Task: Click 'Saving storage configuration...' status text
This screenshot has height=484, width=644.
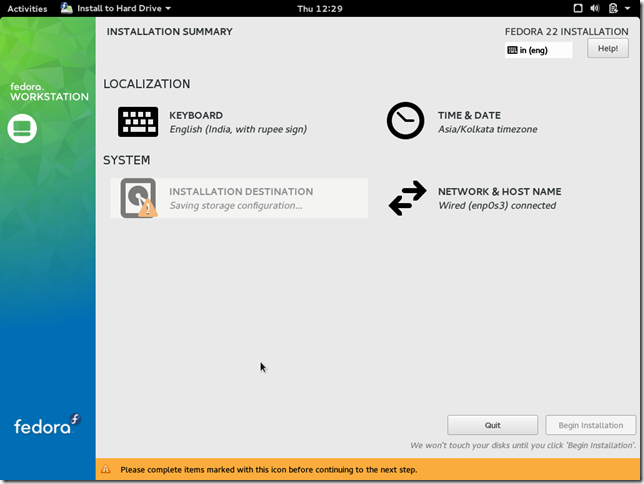Action: tap(236, 205)
